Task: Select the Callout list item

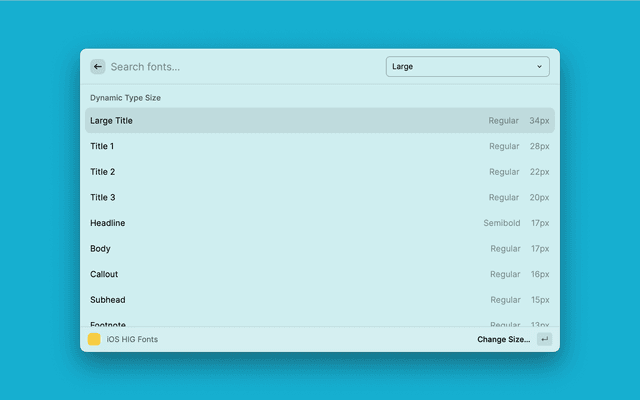Action: pos(320,274)
